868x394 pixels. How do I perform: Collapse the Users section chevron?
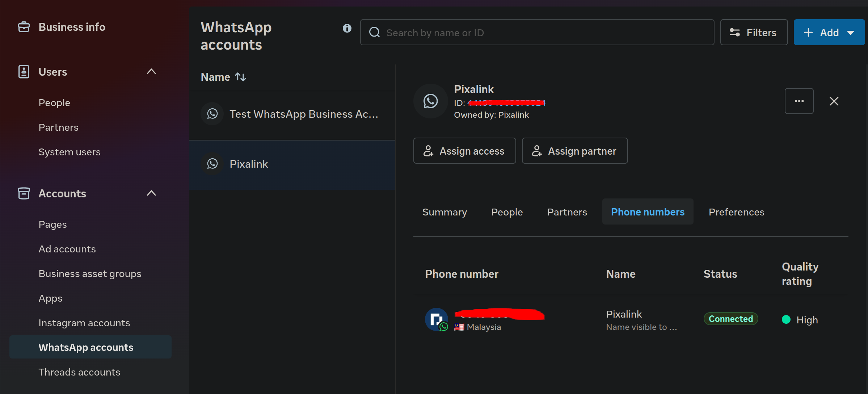click(x=151, y=72)
